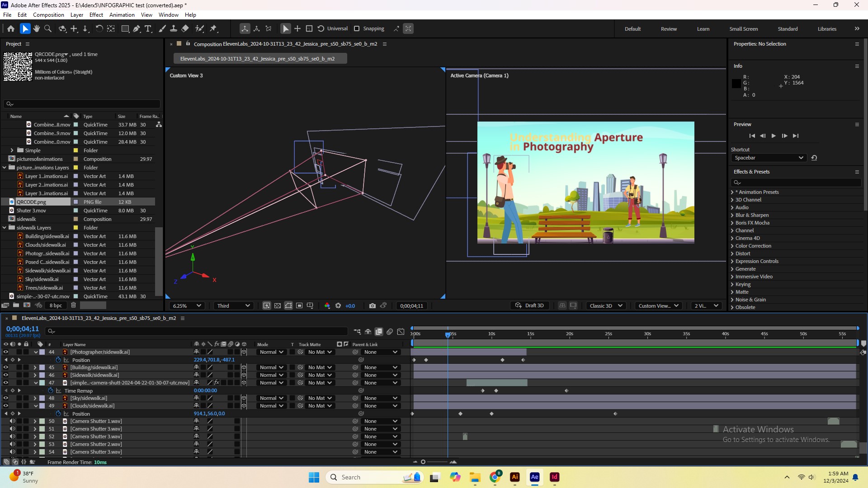Toggle visibility eye on Sky.sidewalk.ai layer
This screenshot has width=868, height=488.
tap(5, 398)
